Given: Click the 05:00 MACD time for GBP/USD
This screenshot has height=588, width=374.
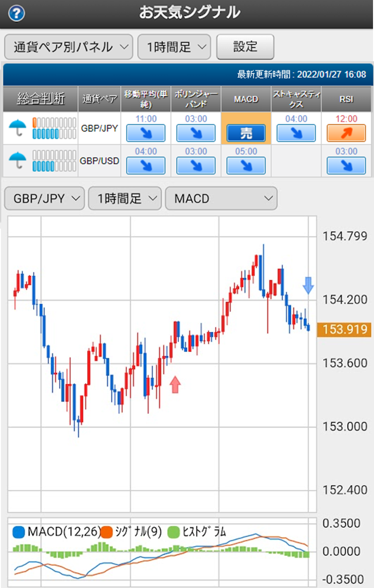Looking at the screenshot, I should tap(246, 151).
